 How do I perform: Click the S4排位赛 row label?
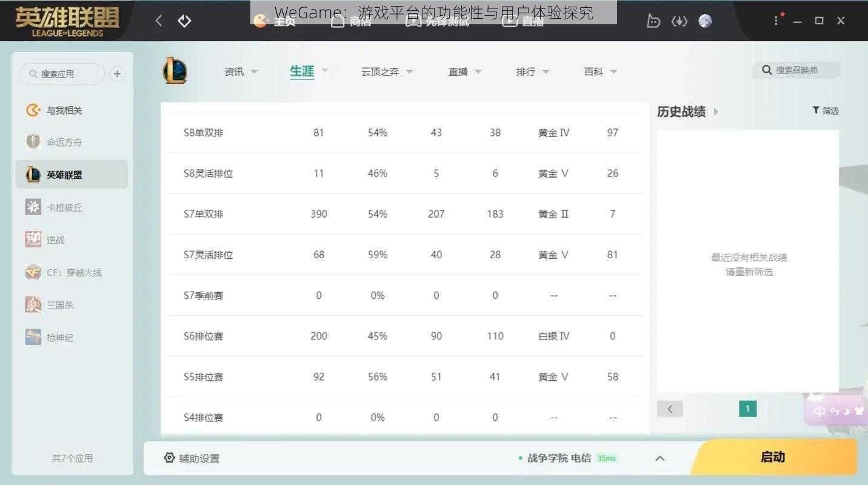pyautogui.click(x=203, y=417)
